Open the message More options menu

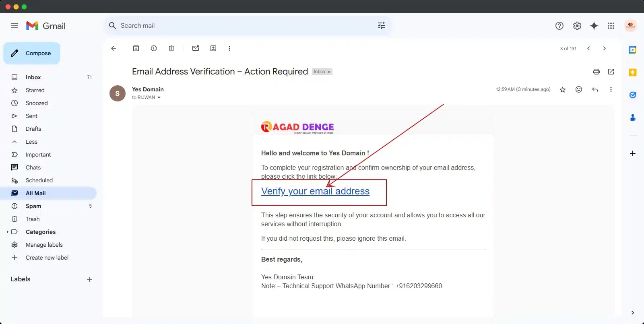coord(611,89)
